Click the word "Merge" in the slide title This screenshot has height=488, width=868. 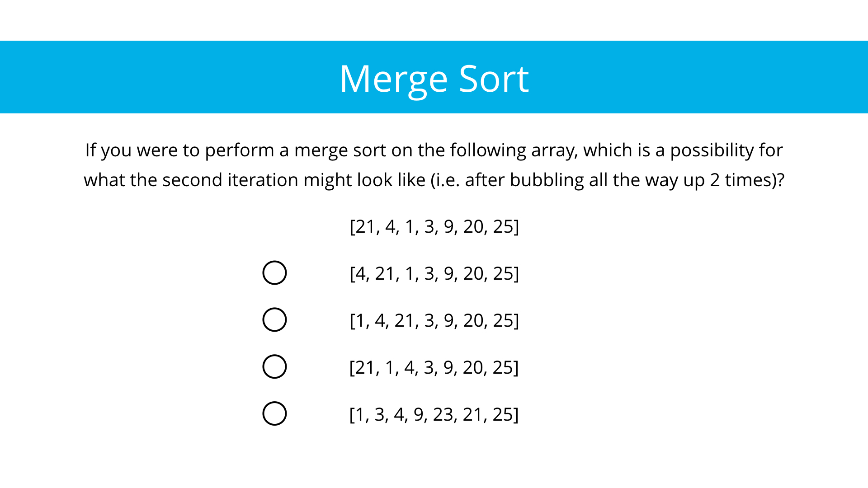393,79
